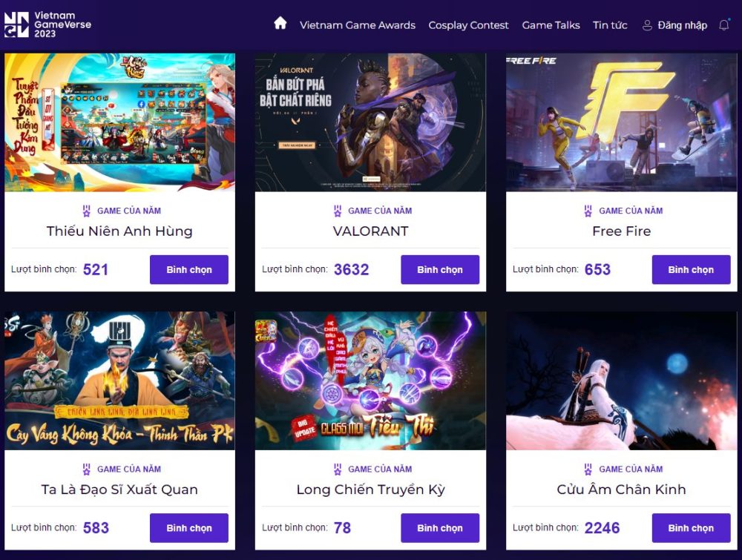Image resolution: width=742 pixels, height=560 pixels.
Task: Click the trophy icon above Free Fire
Action: tap(587, 211)
